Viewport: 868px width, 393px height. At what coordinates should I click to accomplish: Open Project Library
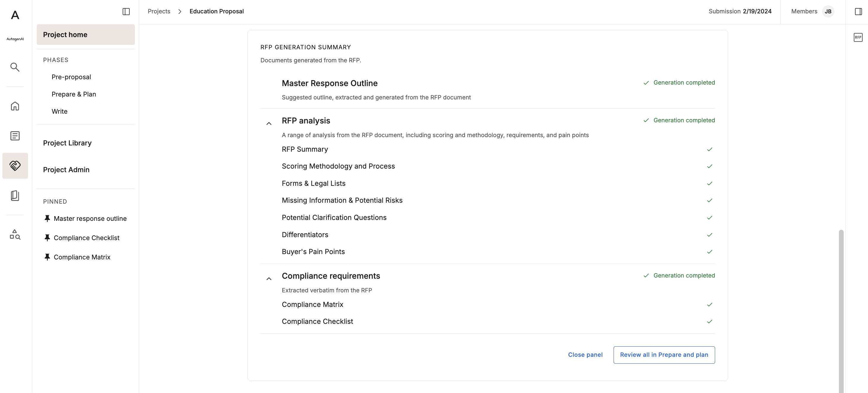(67, 143)
